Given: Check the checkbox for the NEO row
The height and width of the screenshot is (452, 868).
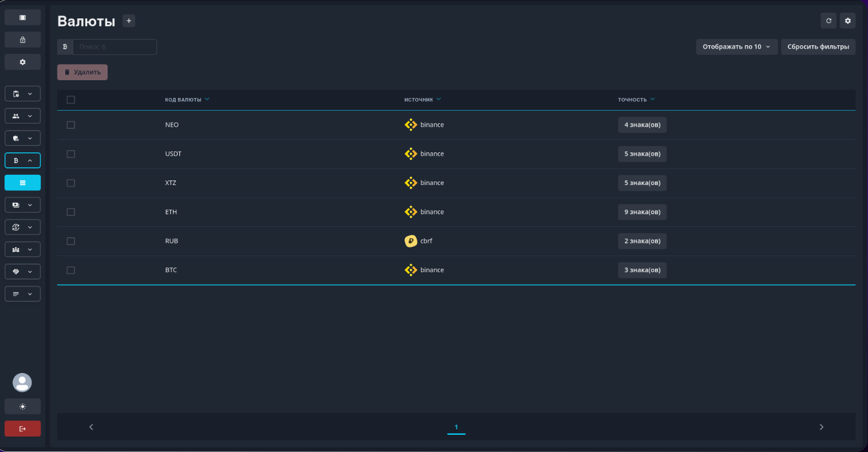Looking at the screenshot, I should (71, 125).
